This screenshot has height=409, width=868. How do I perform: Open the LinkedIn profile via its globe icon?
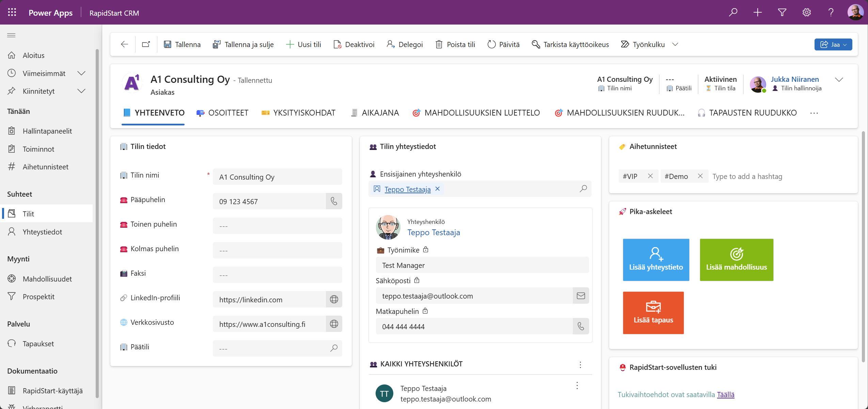(x=334, y=299)
